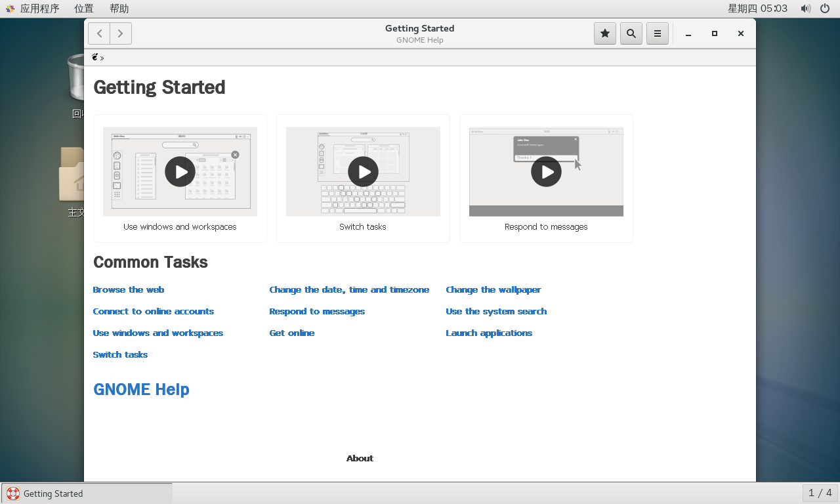Open Change the date, time and timezone

click(349, 289)
